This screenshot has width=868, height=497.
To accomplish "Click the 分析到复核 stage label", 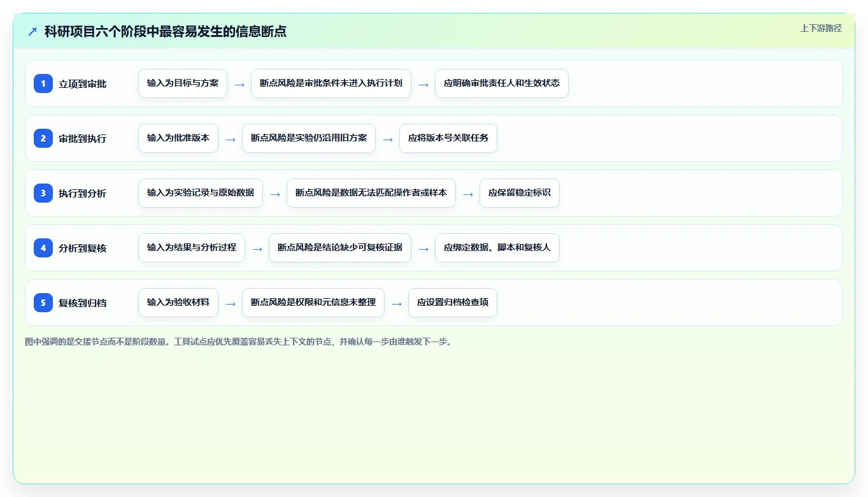I will [x=83, y=248].
